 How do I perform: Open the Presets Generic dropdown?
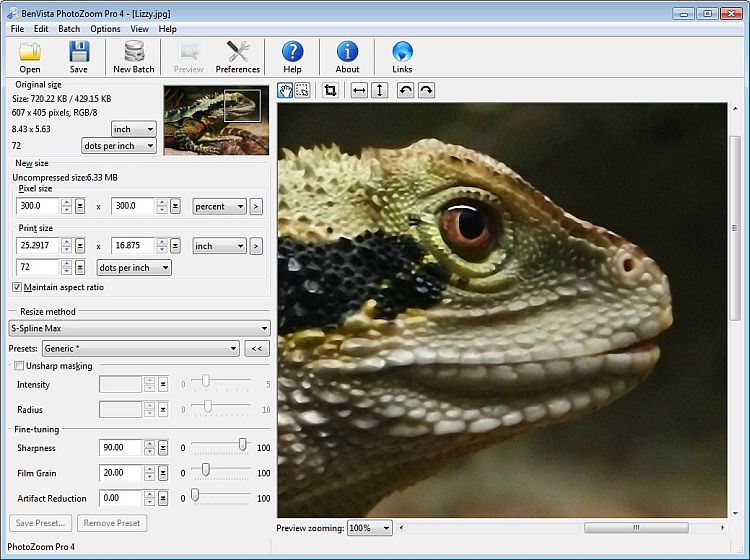click(x=233, y=349)
